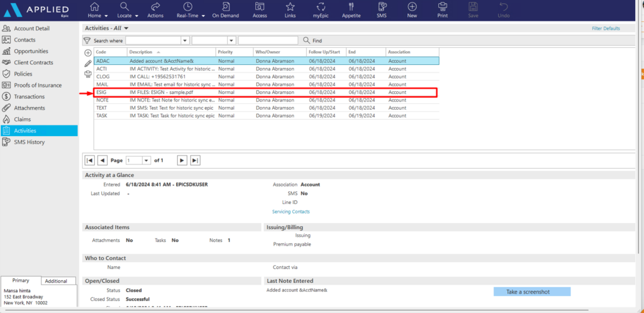Open myEpic from the toolbar
Viewport: 644px width, 313px height.
321,10
